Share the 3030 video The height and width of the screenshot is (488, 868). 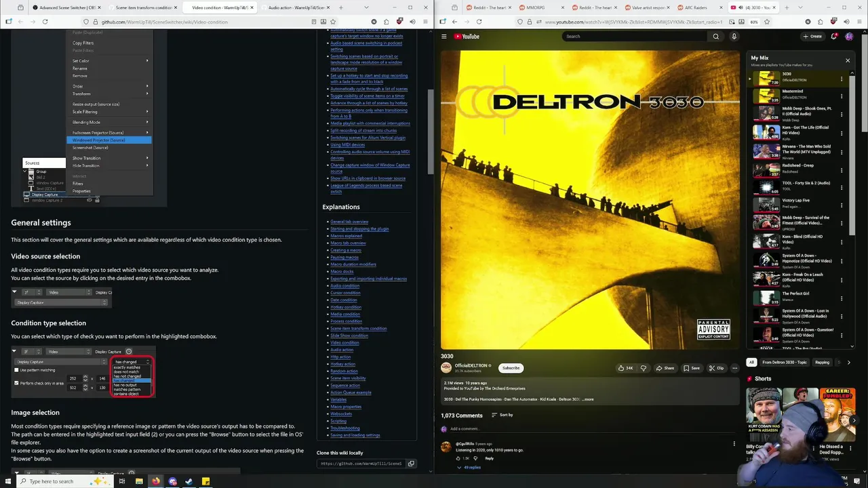point(665,368)
